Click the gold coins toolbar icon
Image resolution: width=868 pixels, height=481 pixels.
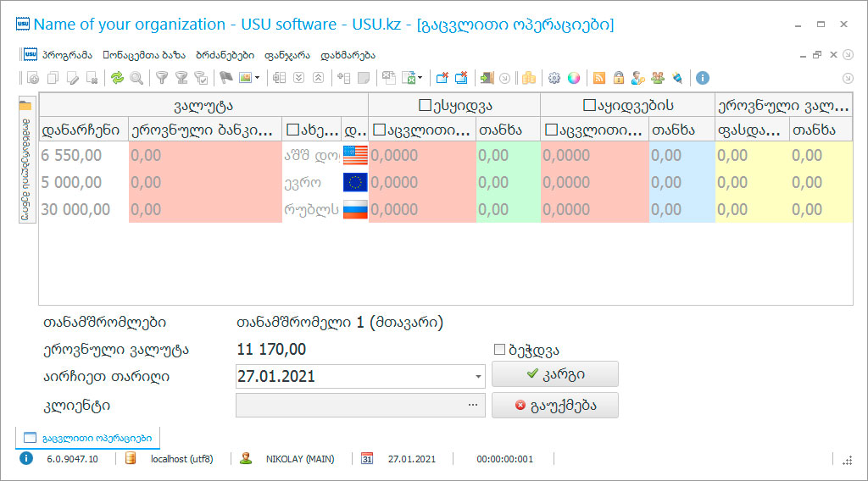pos(529,78)
